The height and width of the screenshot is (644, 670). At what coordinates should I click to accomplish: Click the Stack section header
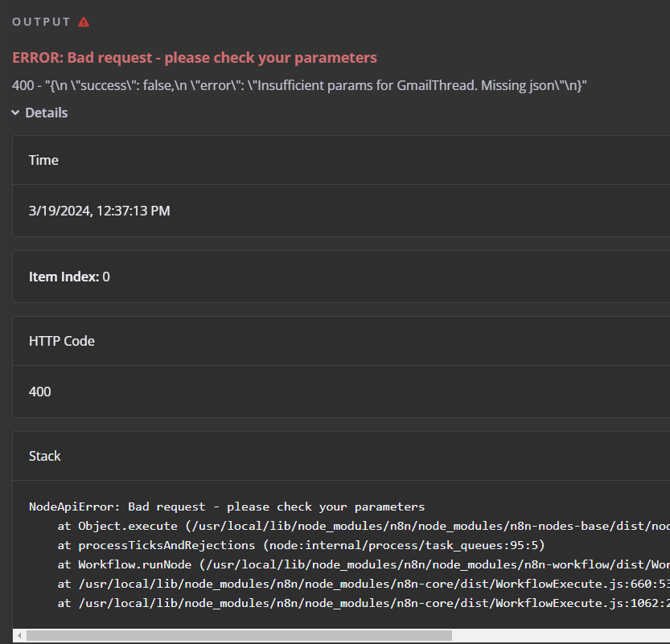tap(45, 456)
